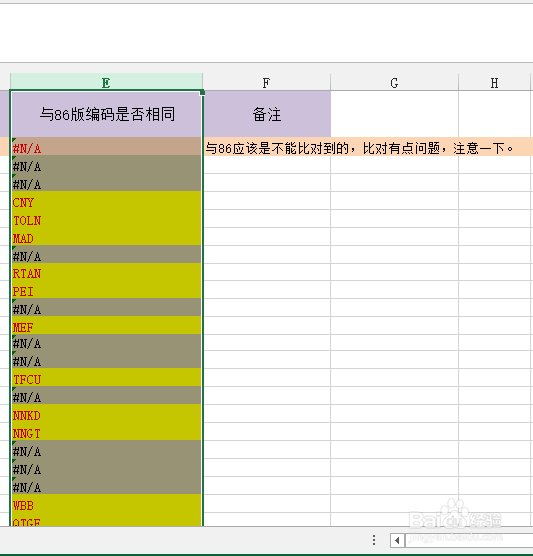
Task: Select the cell containing PEI
Action: click(106, 290)
